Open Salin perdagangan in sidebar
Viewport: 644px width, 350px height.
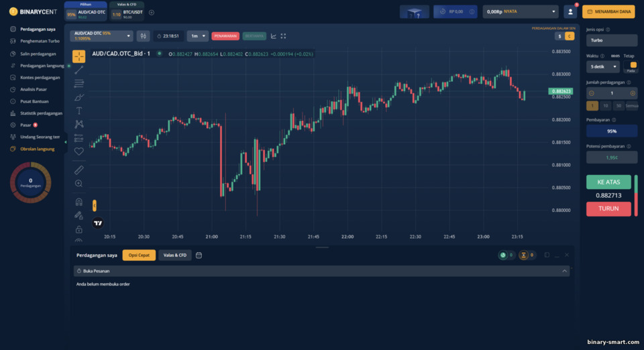(38, 54)
